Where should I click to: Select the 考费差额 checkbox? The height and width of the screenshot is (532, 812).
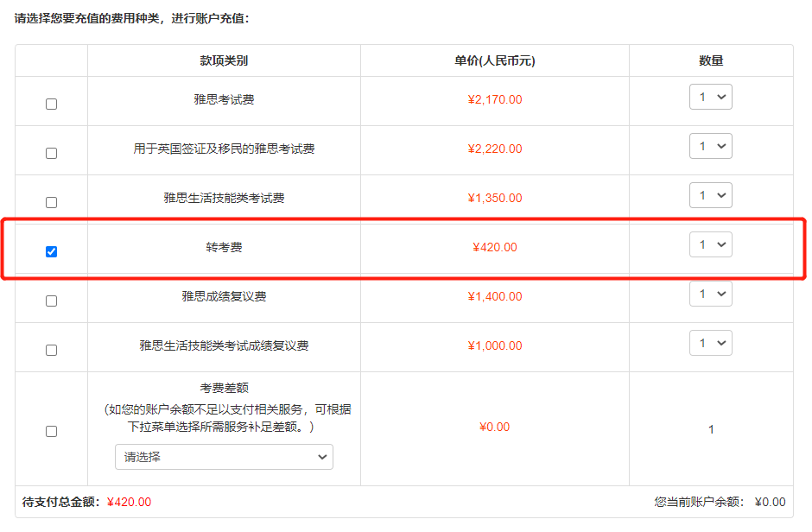[51, 429]
